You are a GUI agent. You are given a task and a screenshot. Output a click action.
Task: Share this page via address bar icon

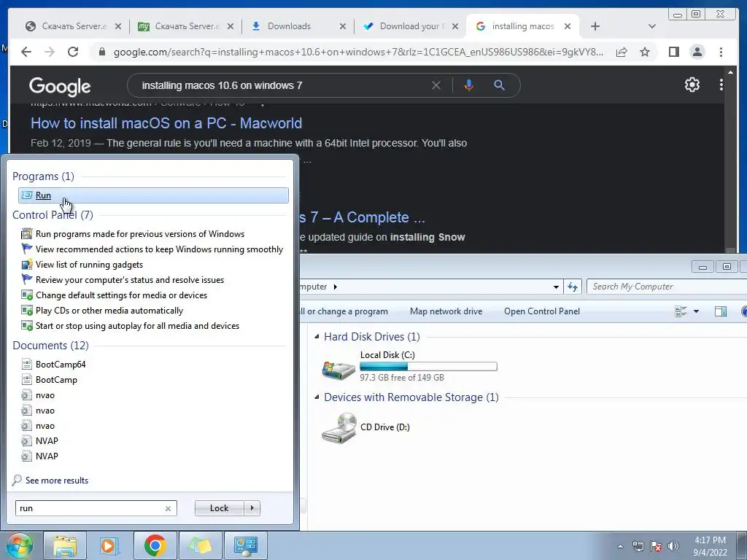point(622,52)
